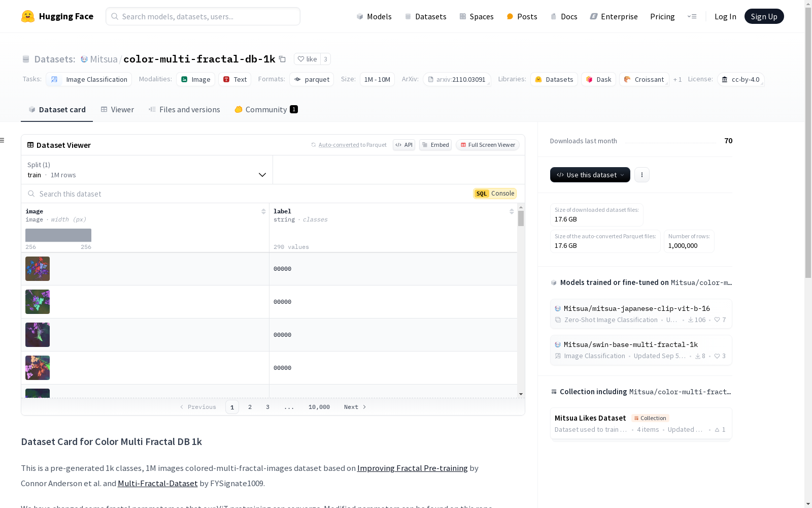Image resolution: width=812 pixels, height=508 pixels.
Task: Click the parquet format tag
Action: point(312,79)
